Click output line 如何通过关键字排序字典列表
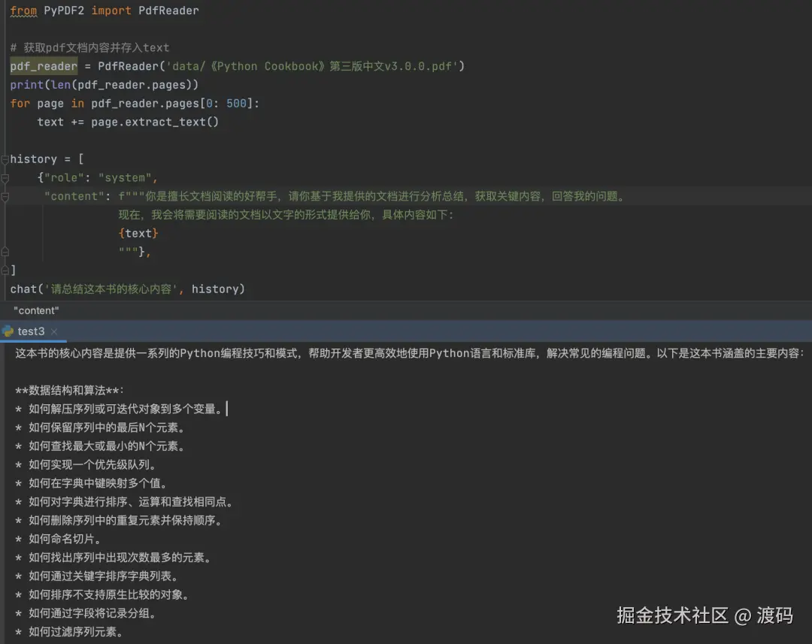812x644 pixels. pyautogui.click(x=96, y=576)
